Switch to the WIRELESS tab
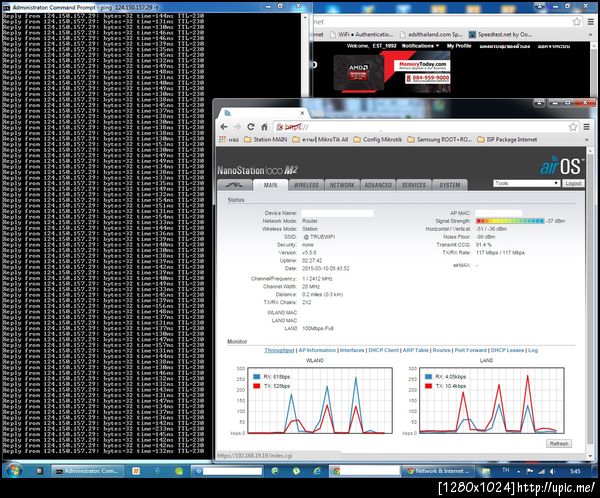 tap(306, 185)
